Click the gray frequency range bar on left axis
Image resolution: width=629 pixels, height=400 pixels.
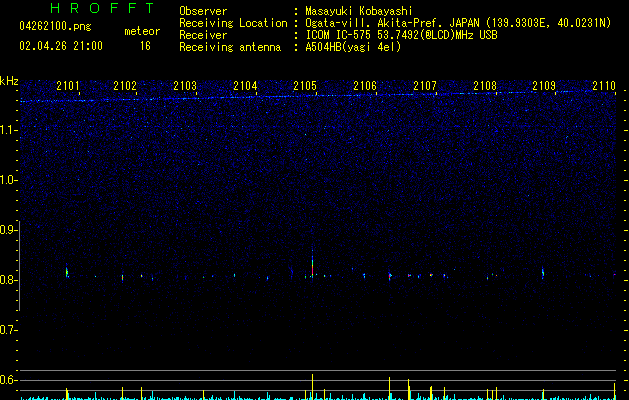click(x=20, y=265)
